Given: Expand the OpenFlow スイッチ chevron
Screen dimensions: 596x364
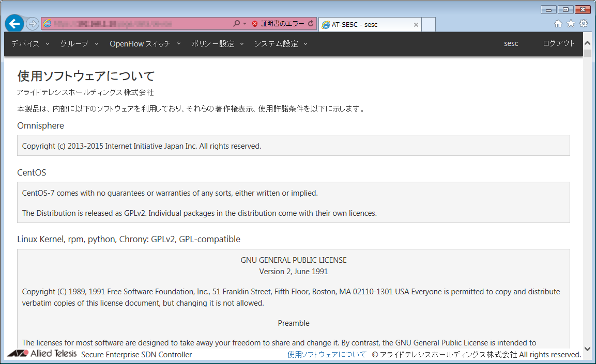Looking at the screenshot, I should tap(179, 44).
